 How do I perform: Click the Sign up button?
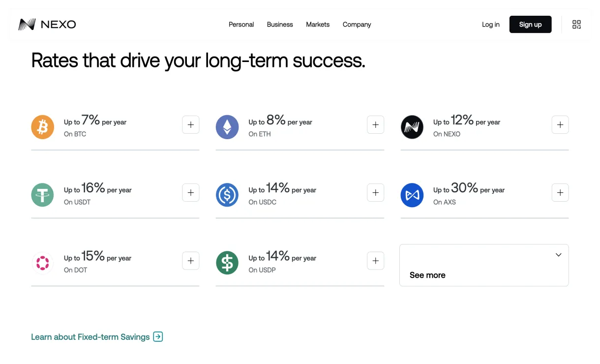[530, 24]
